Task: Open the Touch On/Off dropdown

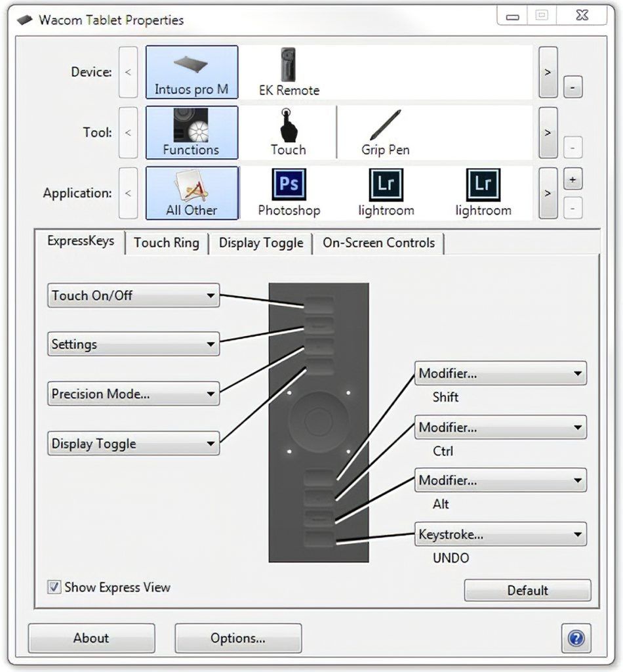Action: tap(134, 295)
